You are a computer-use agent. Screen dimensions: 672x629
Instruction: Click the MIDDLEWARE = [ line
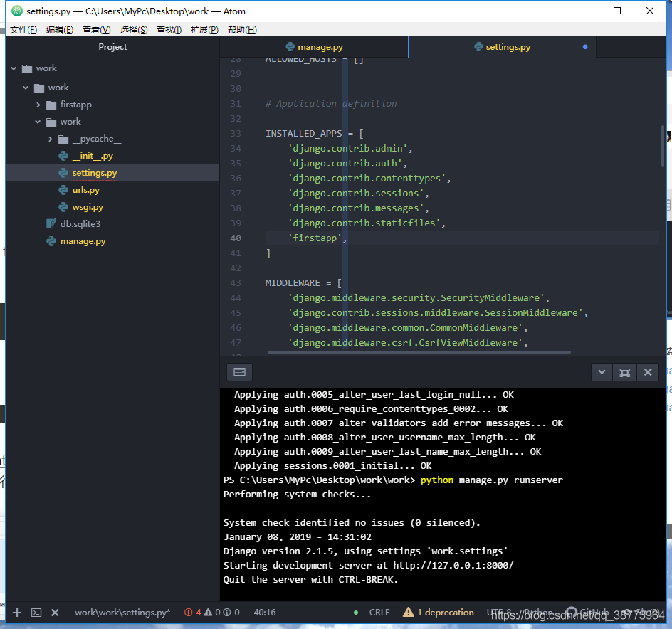[303, 283]
